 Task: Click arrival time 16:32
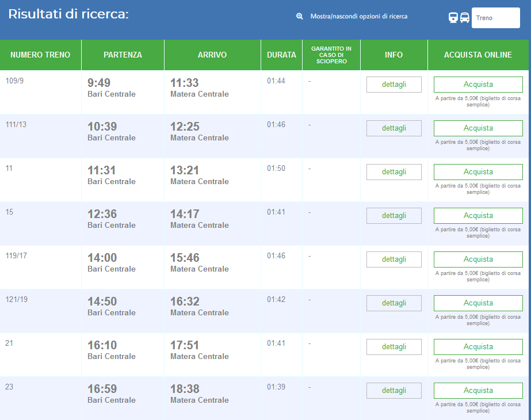tap(185, 301)
